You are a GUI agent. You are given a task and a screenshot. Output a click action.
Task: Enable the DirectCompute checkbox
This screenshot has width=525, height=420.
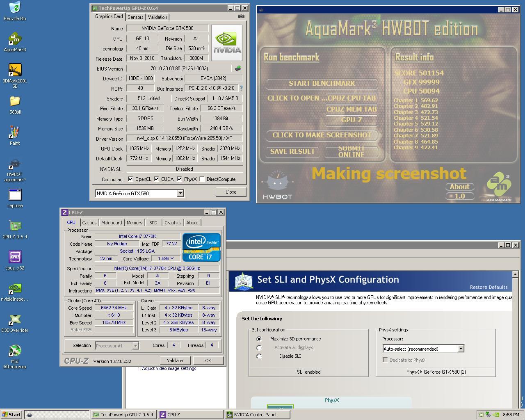[202, 179]
